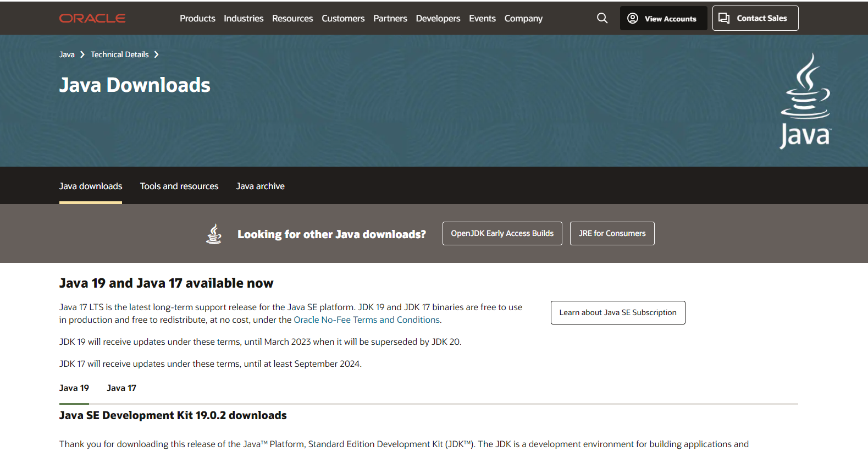868x451 pixels.
Task: Open the Products menu
Action: [197, 18]
